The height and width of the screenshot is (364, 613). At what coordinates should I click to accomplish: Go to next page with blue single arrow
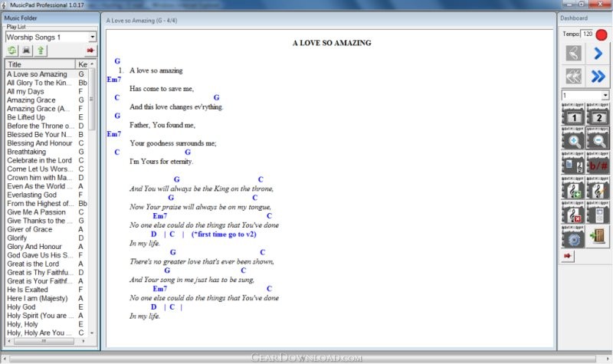pos(598,53)
